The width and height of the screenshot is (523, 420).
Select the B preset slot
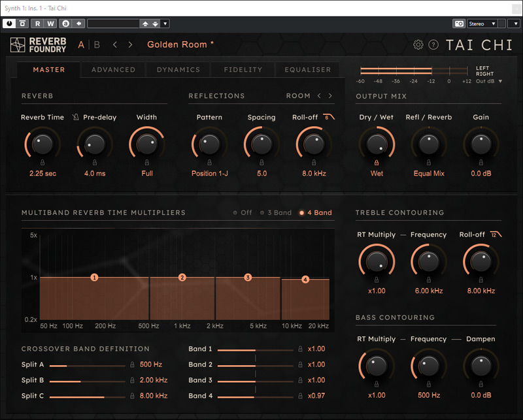coord(95,44)
